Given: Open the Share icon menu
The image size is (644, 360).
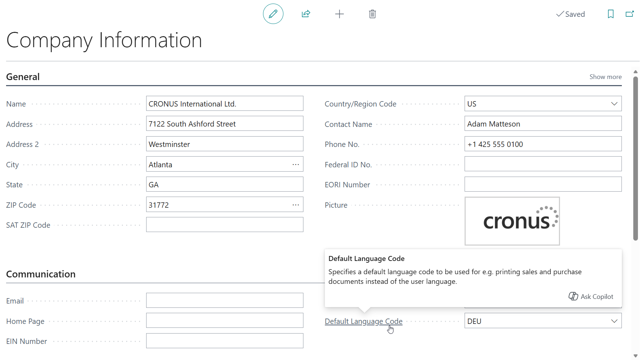Looking at the screenshot, I should click(306, 14).
